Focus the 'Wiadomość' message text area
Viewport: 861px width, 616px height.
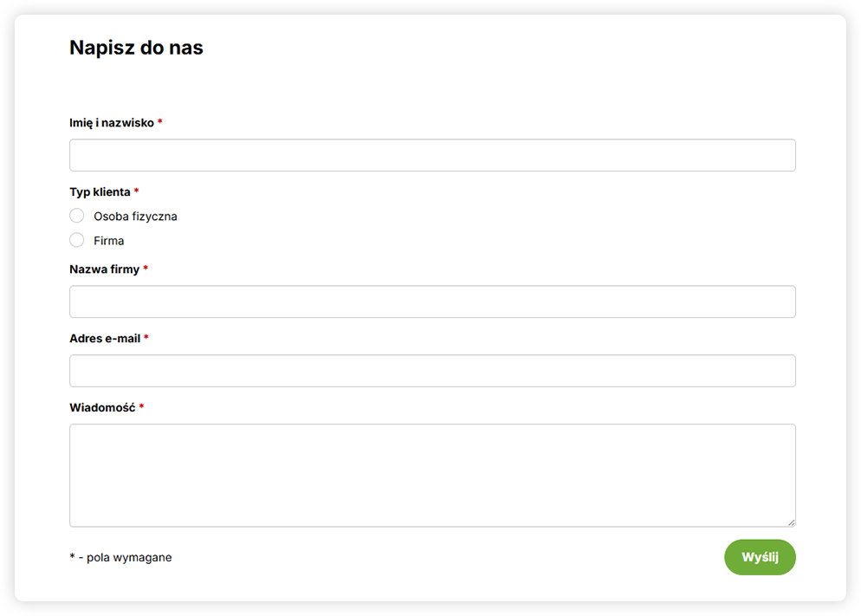[x=432, y=475]
